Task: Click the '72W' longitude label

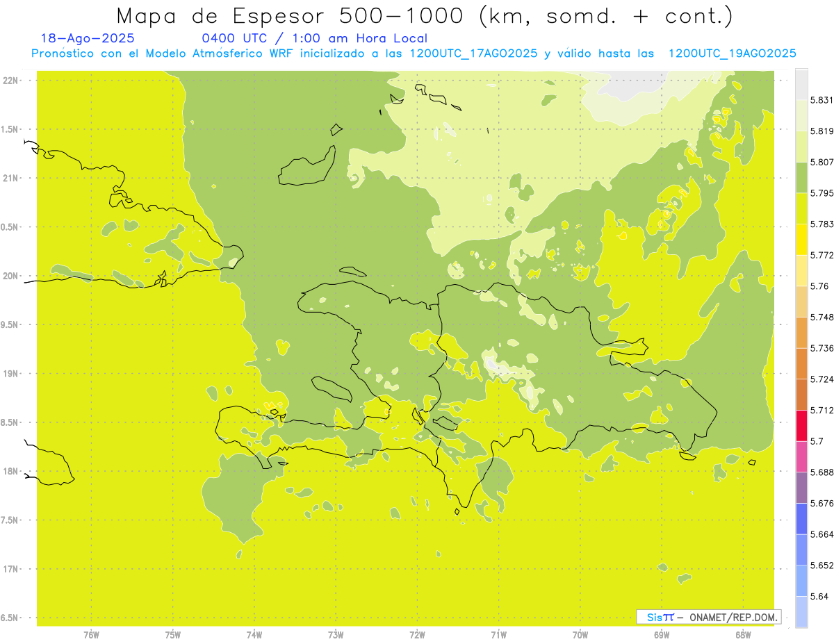Action: (x=417, y=634)
